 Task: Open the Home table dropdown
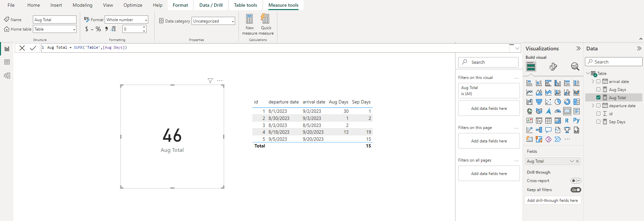pyautogui.click(x=55, y=29)
